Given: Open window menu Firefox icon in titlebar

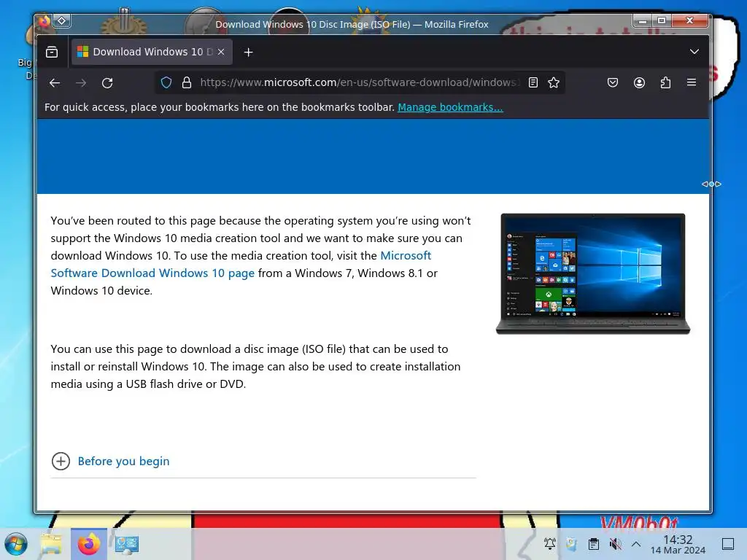Looking at the screenshot, I should [x=44, y=21].
